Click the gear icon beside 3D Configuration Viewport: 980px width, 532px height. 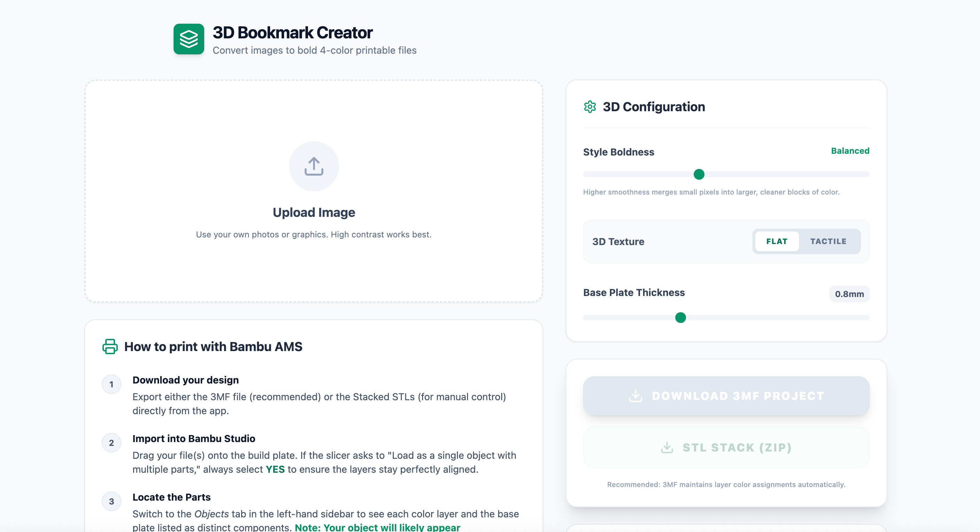tap(590, 107)
